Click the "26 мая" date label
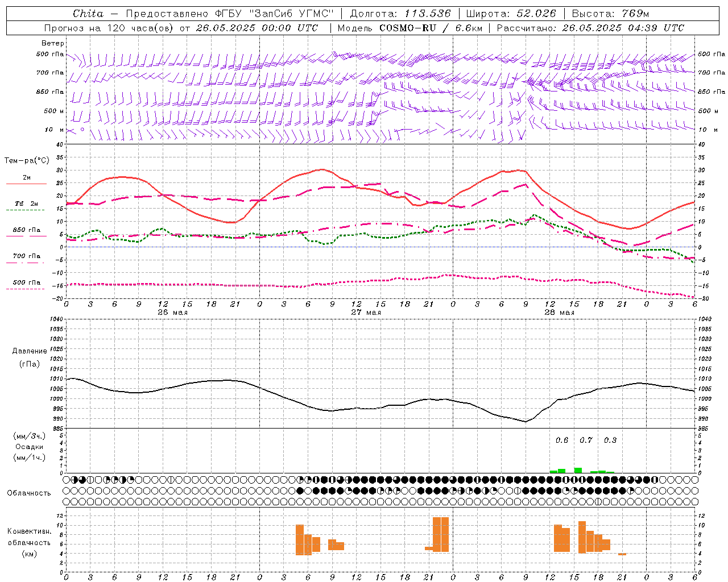This screenshot has height=582, width=728. [x=172, y=313]
